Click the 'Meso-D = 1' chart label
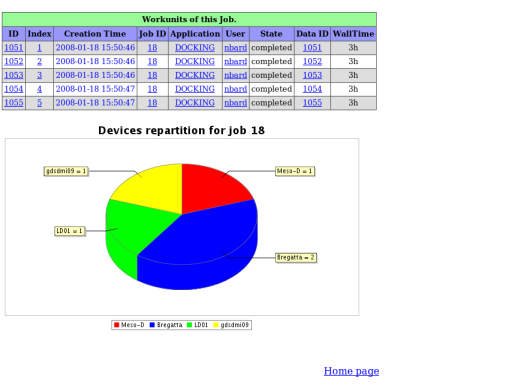This screenshot has width=530, height=386. click(295, 171)
